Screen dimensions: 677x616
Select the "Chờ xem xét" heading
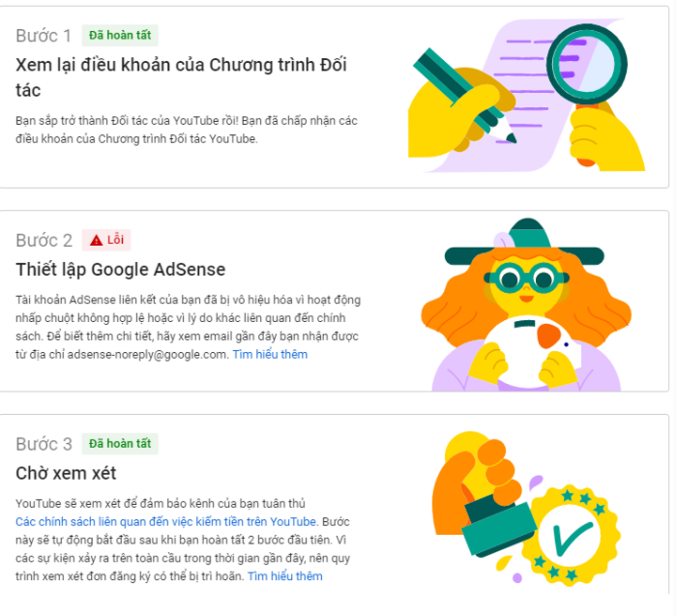(66, 473)
